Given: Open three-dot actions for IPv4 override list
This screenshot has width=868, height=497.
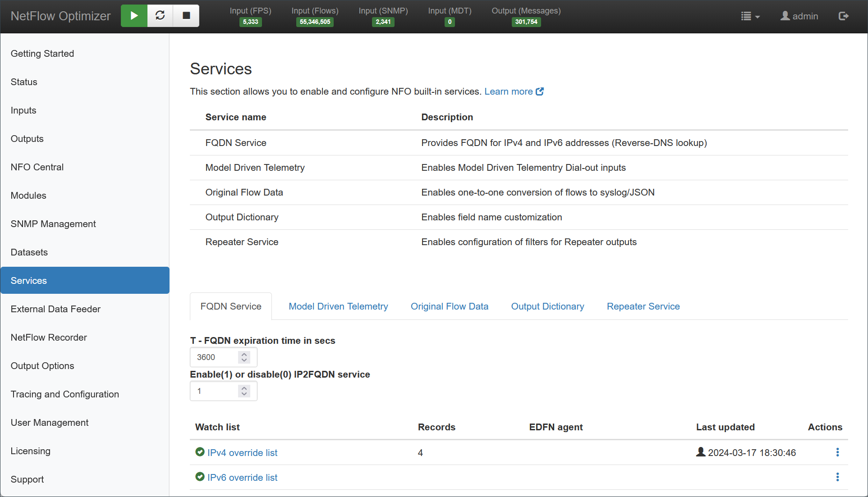Looking at the screenshot, I should pyautogui.click(x=837, y=452).
